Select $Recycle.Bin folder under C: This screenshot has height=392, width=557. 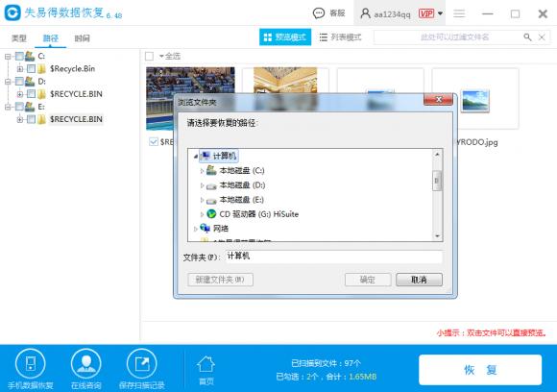point(72,68)
